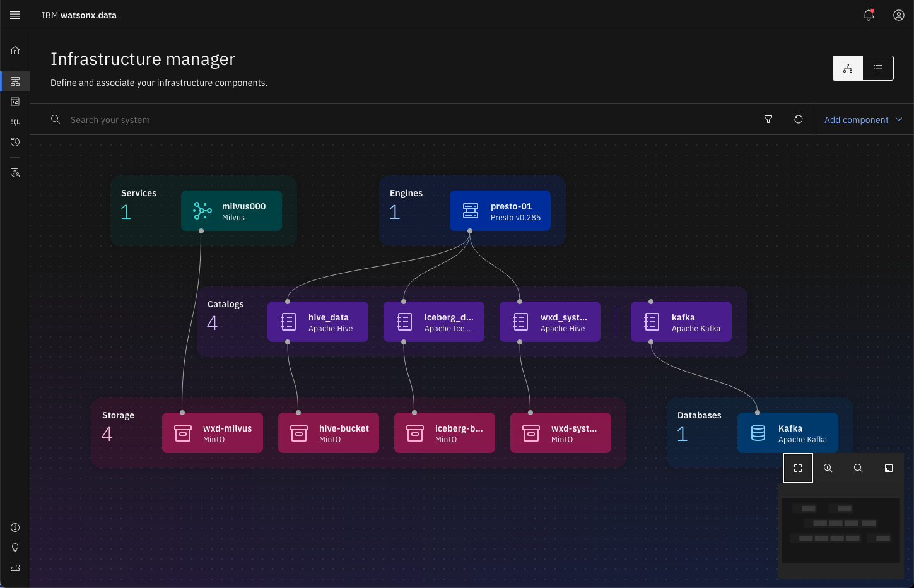The height and width of the screenshot is (588, 914).
Task: Click the Kafka database cylinder icon
Action: [758, 433]
